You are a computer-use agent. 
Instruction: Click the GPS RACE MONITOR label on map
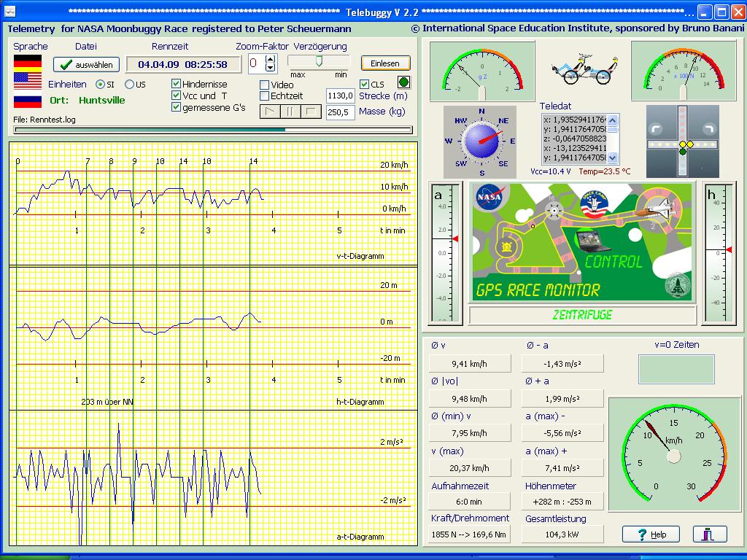538,290
